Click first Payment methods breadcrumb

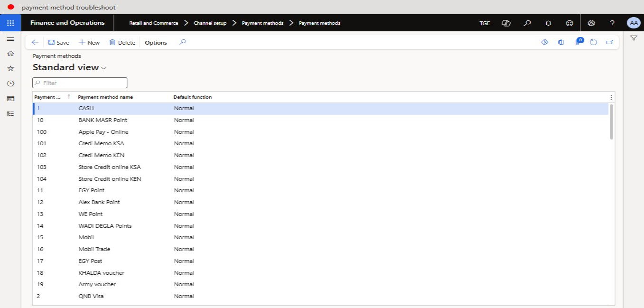pyautogui.click(x=262, y=23)
